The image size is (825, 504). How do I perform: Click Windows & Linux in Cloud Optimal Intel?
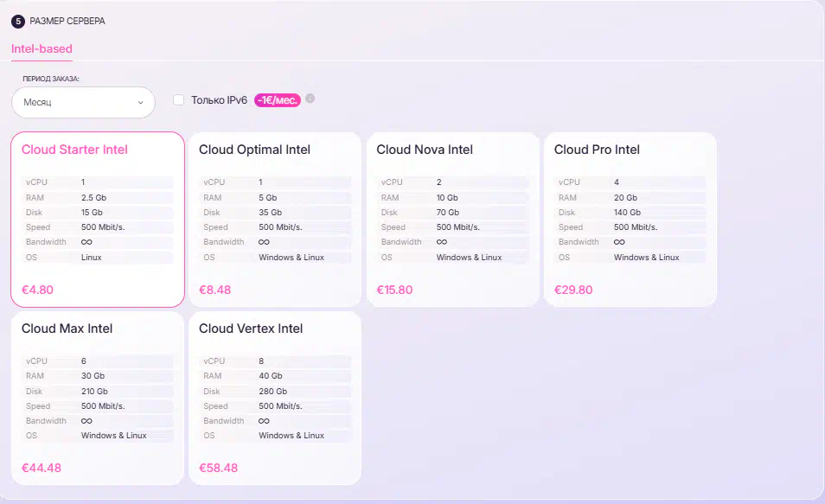(x=291, y=258)
